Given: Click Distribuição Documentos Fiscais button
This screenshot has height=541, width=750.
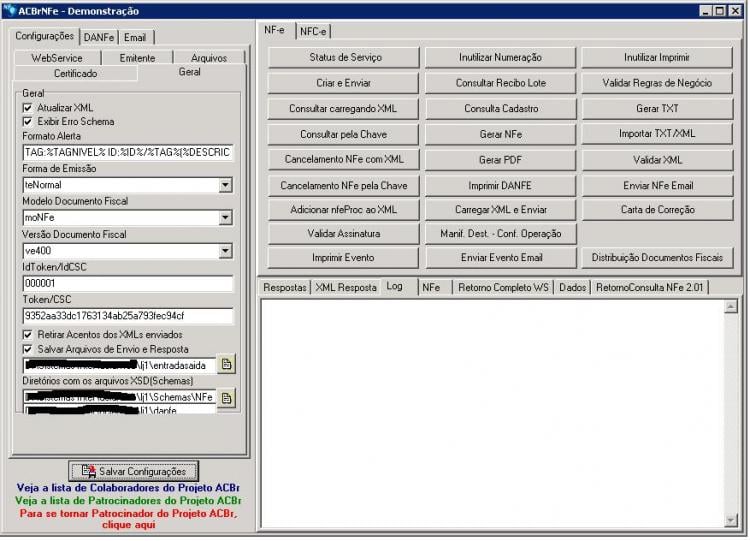Looking at the screenshot, I should 657,257.
